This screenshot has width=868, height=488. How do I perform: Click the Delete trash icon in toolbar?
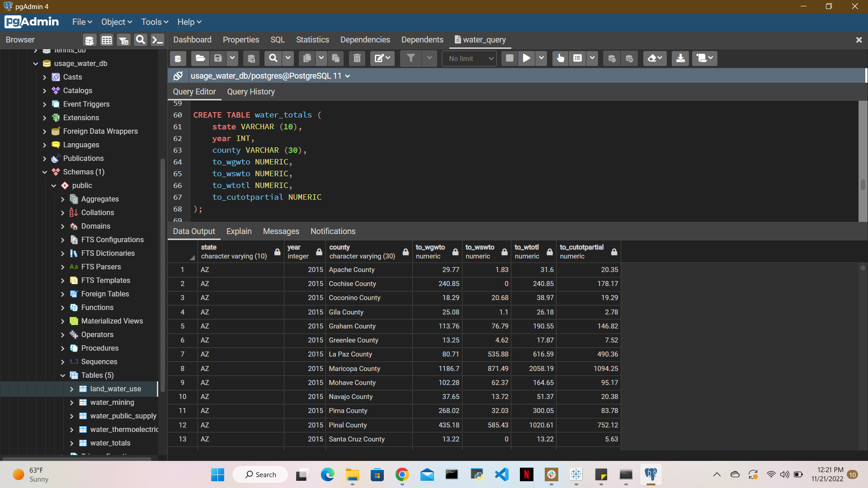click(357, 58)
